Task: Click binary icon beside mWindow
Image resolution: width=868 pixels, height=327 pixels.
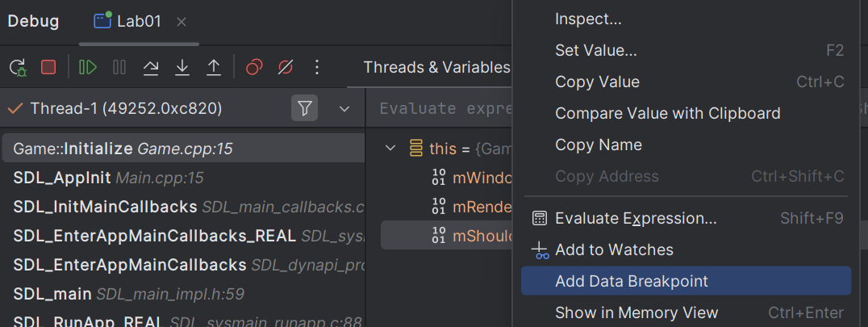Action: pos(438,178)
